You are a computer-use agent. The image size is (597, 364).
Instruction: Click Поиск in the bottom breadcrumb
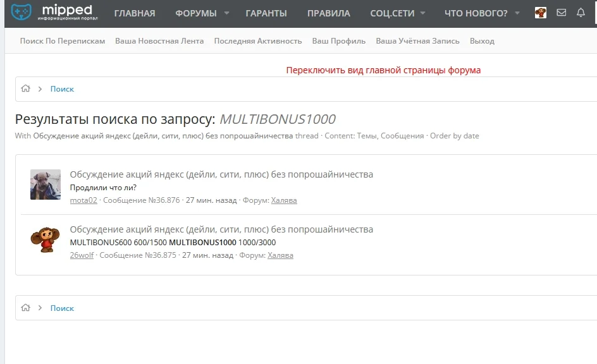pos(62,308)
